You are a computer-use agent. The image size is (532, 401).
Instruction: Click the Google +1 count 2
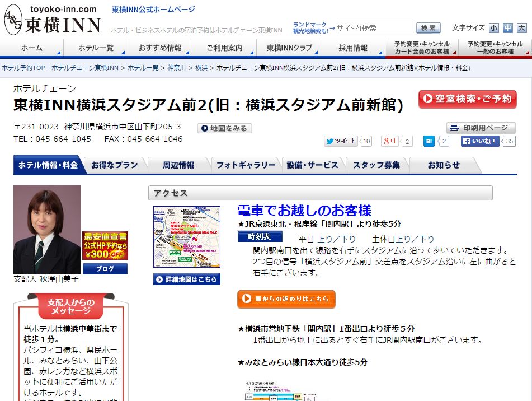(x=407, y=141)
